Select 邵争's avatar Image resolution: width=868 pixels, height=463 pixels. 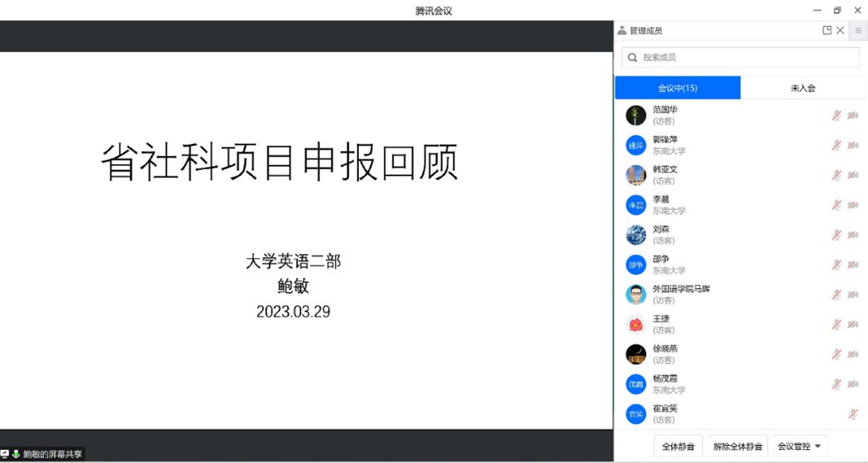[x=636, y=265]
